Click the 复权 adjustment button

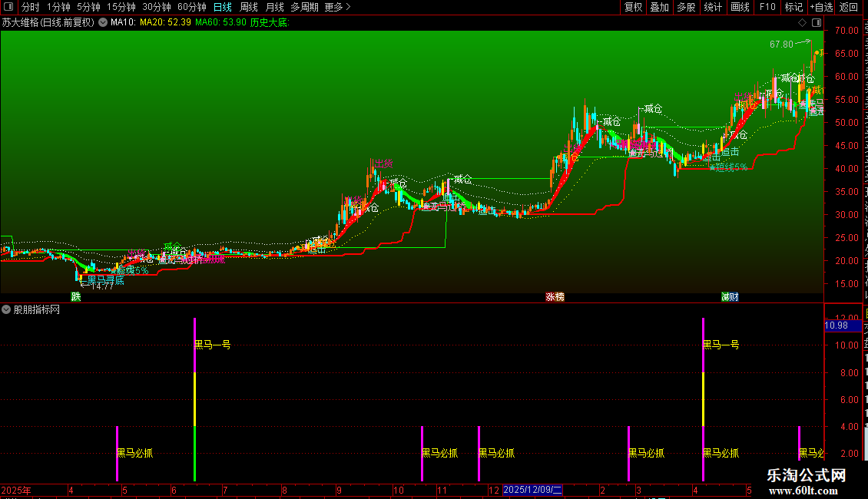pos(633,7)
